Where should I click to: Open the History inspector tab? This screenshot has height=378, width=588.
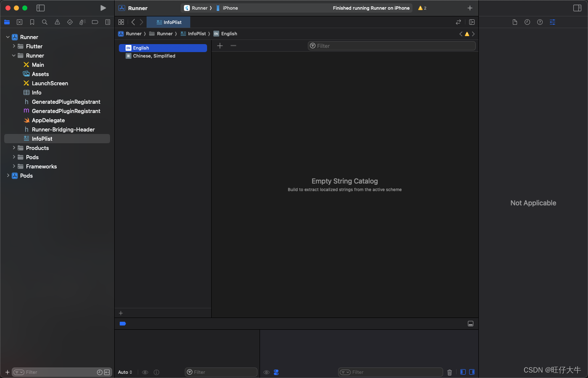pos(527,22)
